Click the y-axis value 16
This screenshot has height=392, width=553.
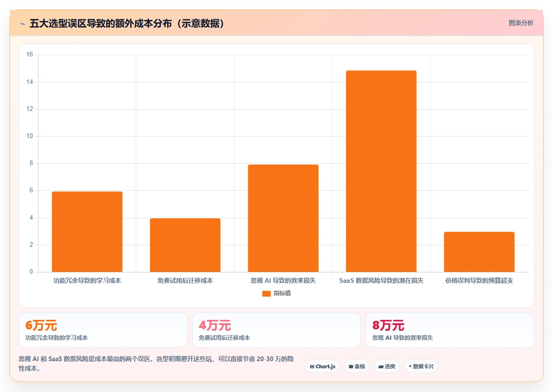29,54
